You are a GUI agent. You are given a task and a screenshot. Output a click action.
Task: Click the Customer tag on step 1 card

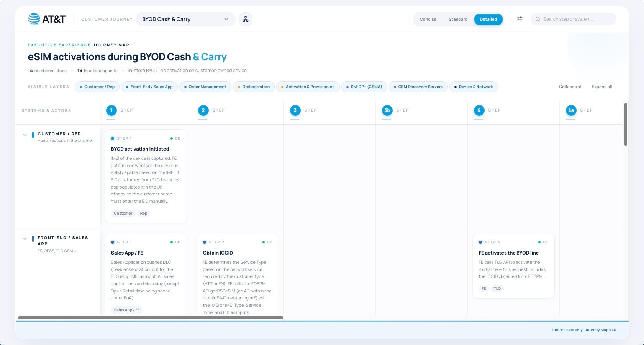point(123,214)
